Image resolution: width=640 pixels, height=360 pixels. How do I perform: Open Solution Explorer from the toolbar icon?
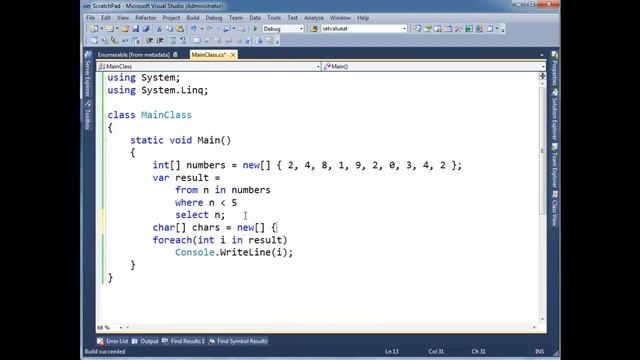tap(417, 29)
